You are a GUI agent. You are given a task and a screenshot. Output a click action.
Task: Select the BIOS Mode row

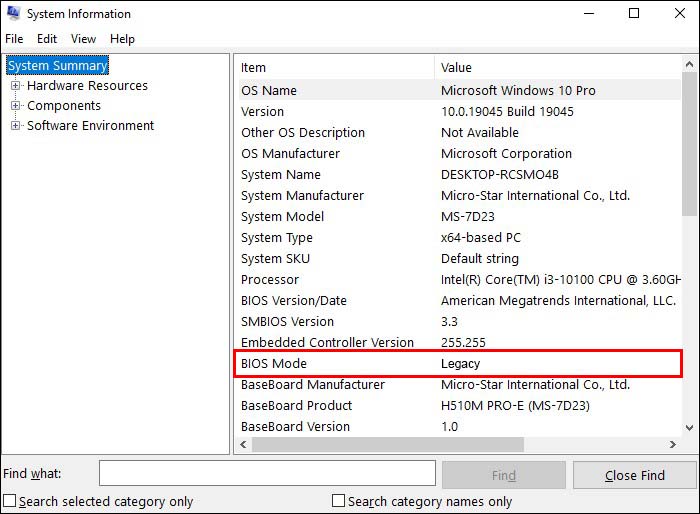point(458,363)
